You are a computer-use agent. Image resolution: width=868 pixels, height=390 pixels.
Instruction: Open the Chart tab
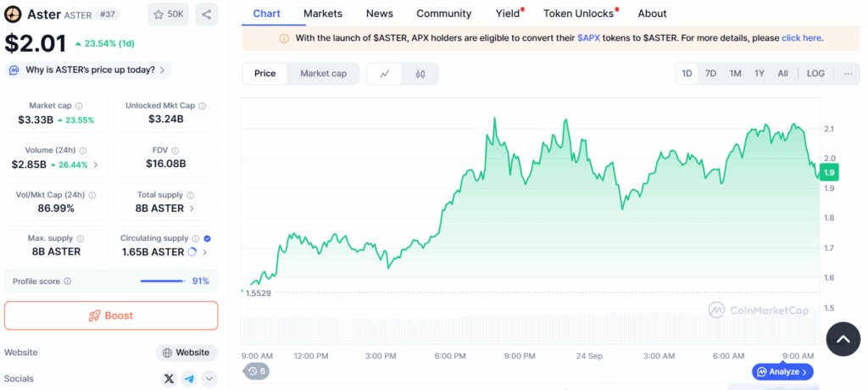[x=266, y=14]
